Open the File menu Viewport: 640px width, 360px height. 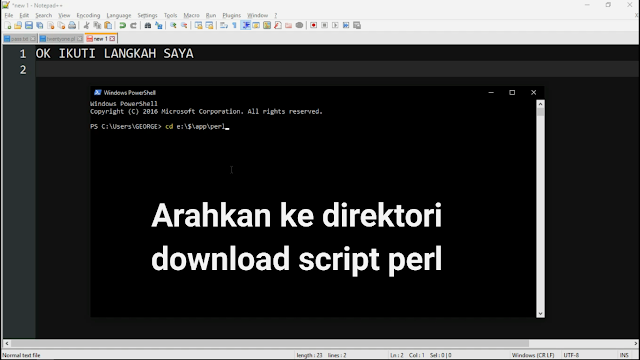click(9, 15)
